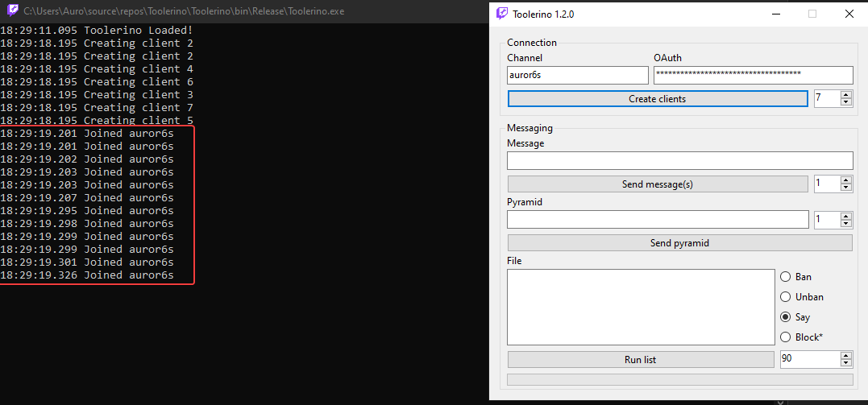Screen dimensions: 868x405
Task: Click the Toolerino 1.2.0 title text
Action: click(543, 14)
